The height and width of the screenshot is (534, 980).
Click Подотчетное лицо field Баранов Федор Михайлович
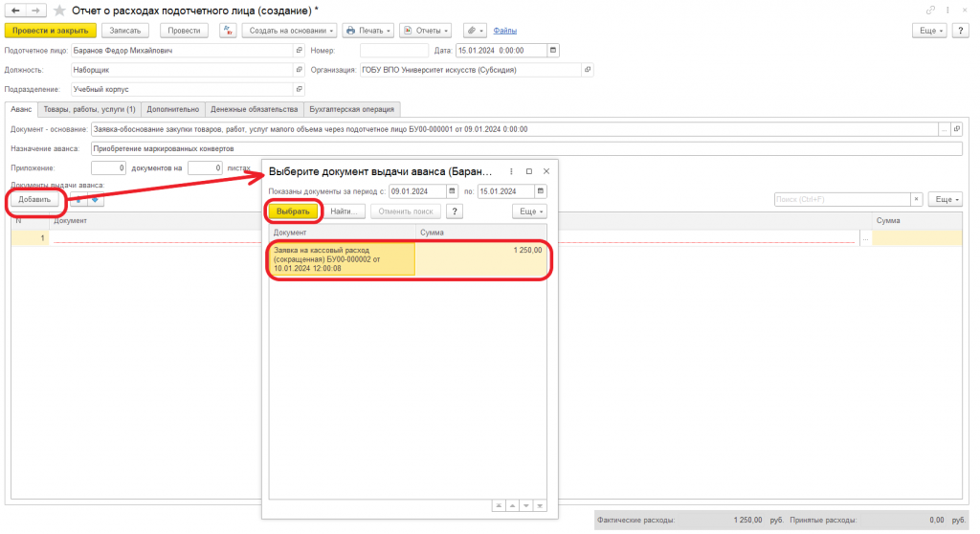click(182, 51)
